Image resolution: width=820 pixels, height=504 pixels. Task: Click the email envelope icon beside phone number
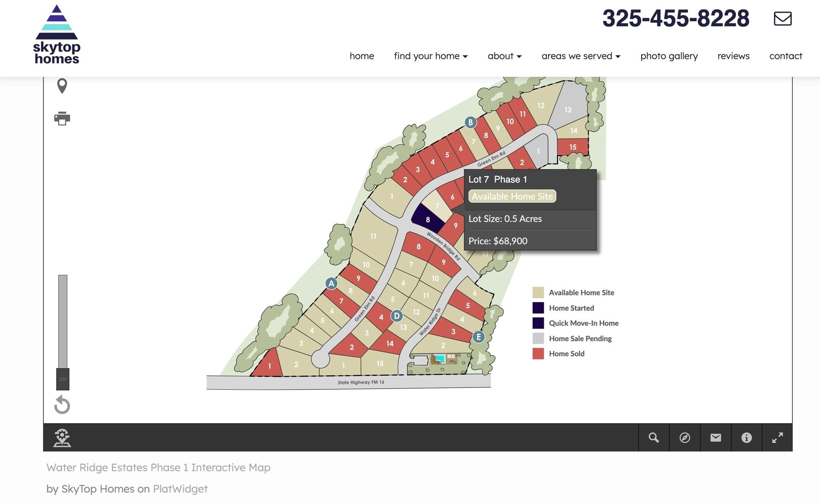pos(783,18)
